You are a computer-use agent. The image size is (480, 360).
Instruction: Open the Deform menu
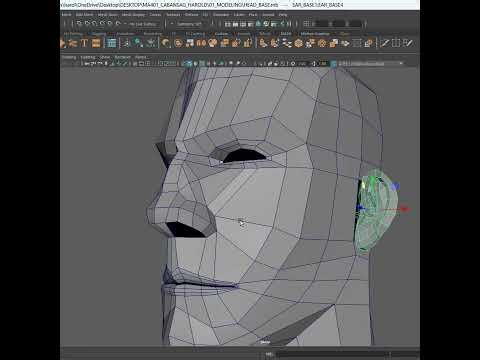(x=191, y=15)
